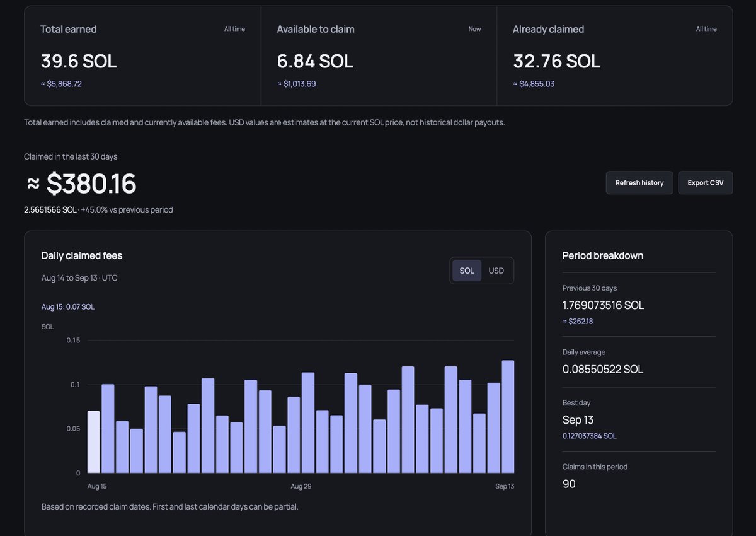
Task: Click the Total earned heading
Action: click(x=69, y=29)
